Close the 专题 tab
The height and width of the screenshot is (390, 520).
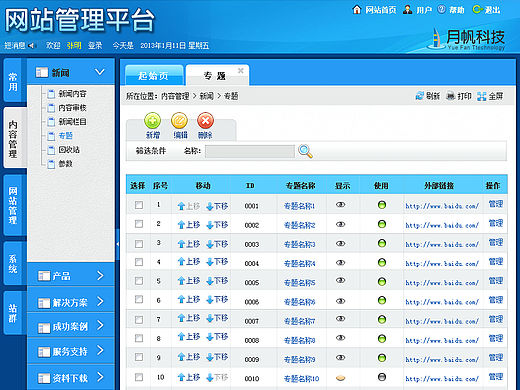pos(241,71)
